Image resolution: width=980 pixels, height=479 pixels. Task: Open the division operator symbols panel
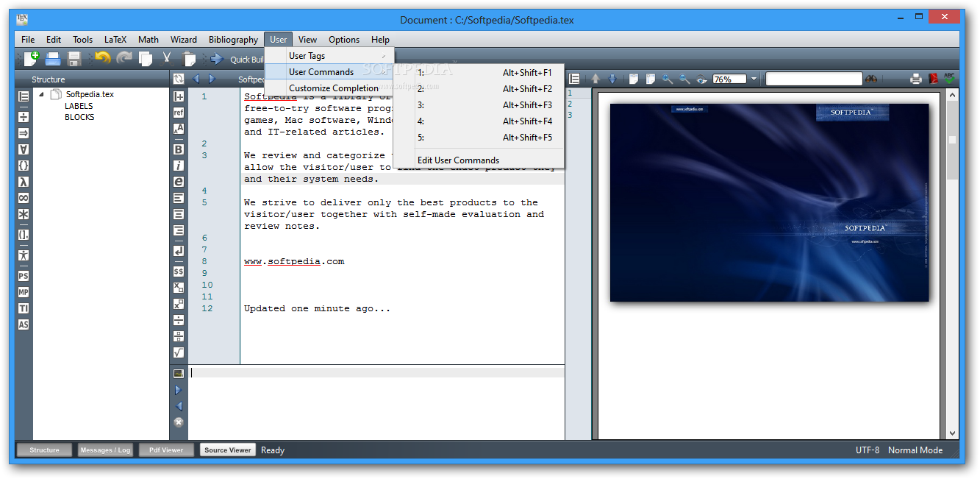[24, 117]
